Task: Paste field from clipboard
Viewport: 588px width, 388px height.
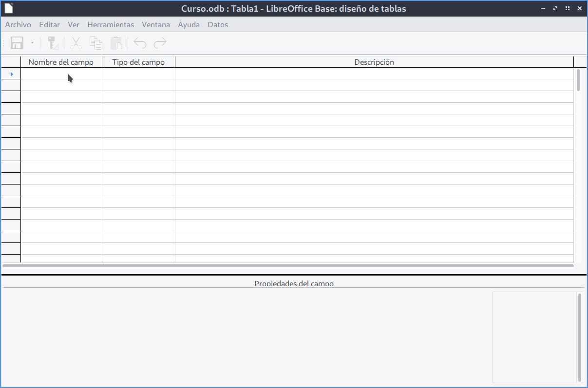Action: tap(116, 43)
